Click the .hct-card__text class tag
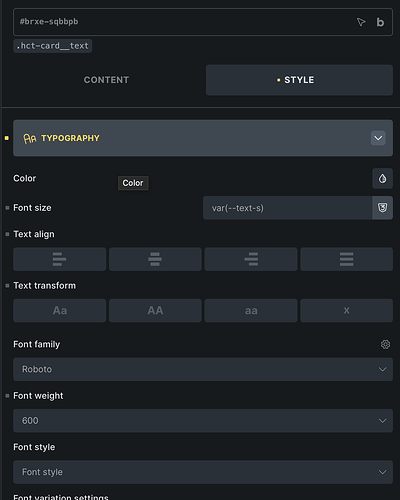The width and height of the screenshot is (400, 500). pyautogui.click(x=53, y=46)
